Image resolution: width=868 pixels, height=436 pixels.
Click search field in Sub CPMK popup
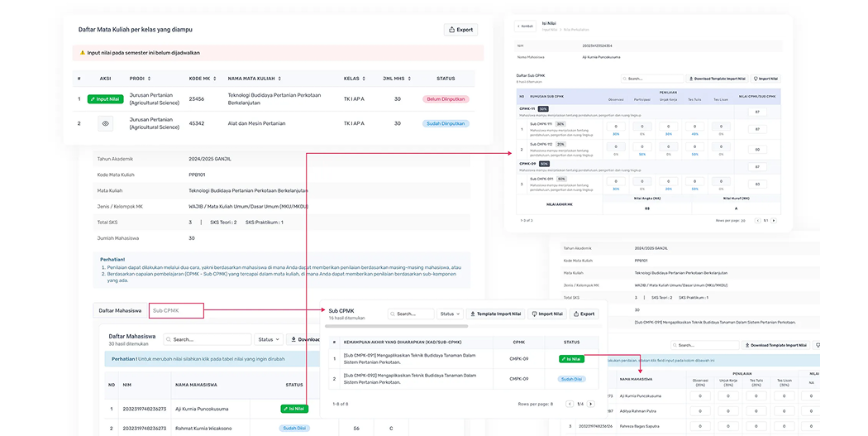[411, 314]
